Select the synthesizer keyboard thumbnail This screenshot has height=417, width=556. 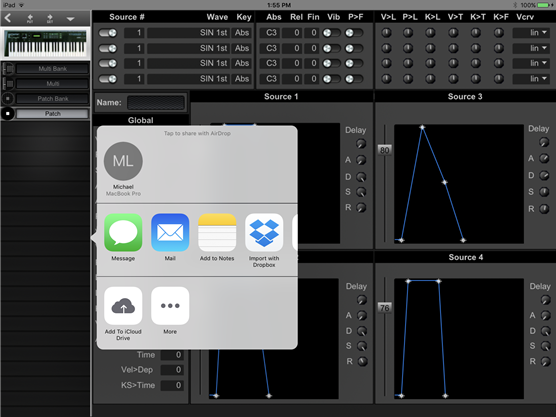click(45, 43)
